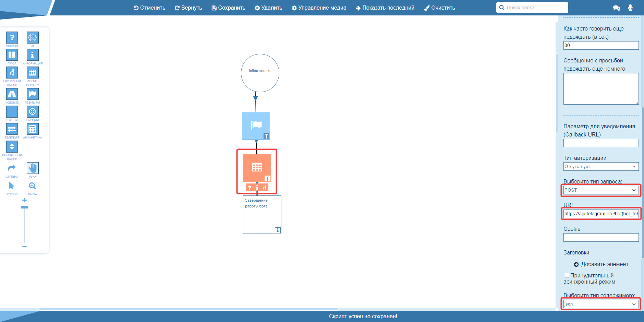Viewport: 644px width, 322px height.
Task: Click Добавить элемент under Заголовки
Action: click(x=601, y=264)
